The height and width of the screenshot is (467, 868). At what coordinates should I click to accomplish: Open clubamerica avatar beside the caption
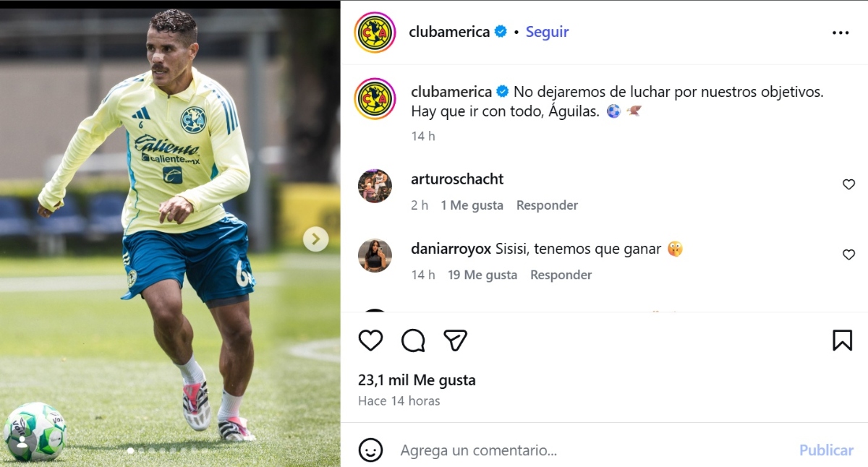coord(375,99)
